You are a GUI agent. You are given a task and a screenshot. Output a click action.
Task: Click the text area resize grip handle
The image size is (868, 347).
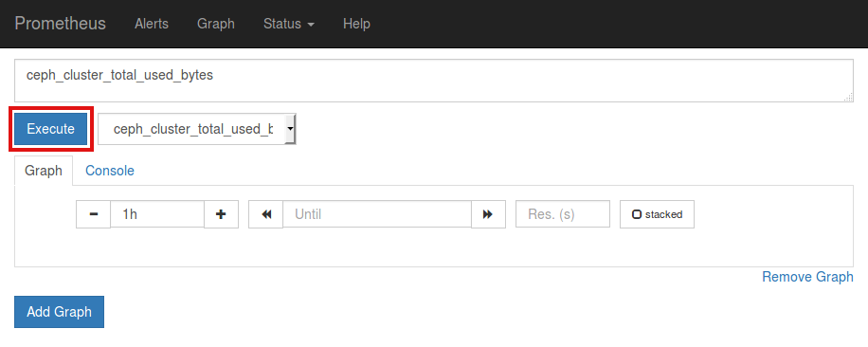848,98
